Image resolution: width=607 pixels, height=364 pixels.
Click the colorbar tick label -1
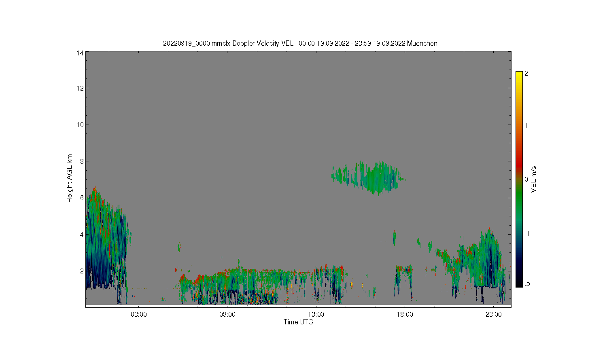527,233
